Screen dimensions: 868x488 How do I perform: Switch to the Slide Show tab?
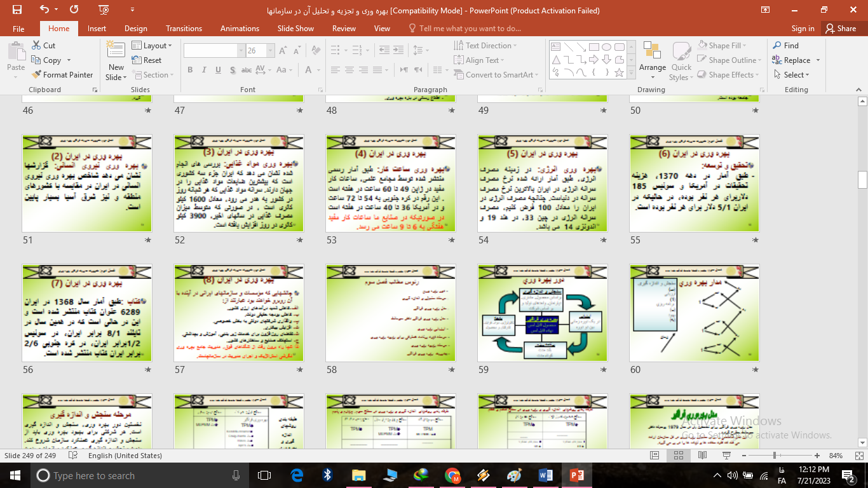[295, 29]
